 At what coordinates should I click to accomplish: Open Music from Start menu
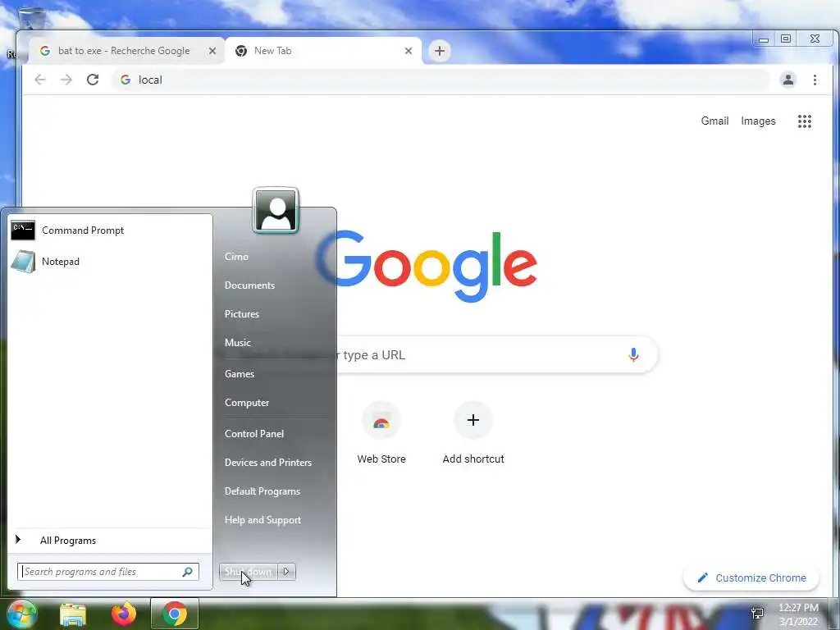pos(237,342)
